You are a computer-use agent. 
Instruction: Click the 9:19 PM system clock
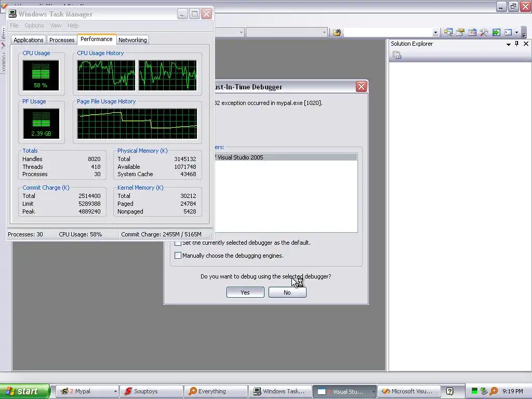tap(513, 391)
